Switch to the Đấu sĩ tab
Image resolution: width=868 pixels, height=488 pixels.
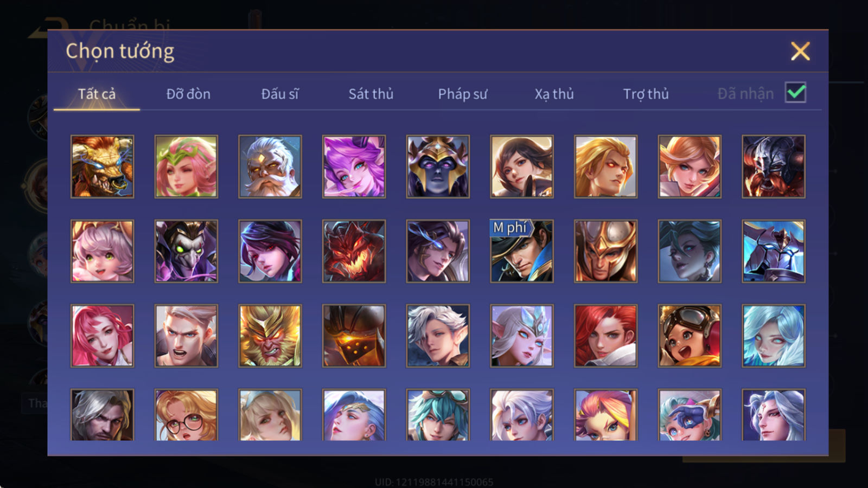pyautogui.click(x=280, y=94)
